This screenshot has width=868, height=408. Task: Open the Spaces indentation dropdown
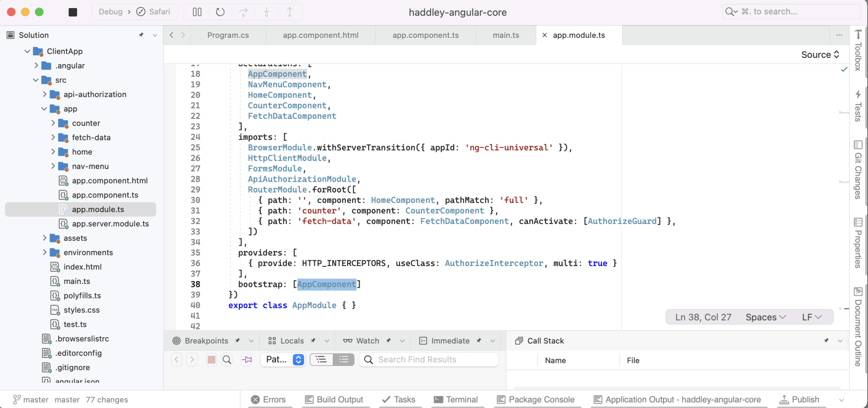click(765, 317)
